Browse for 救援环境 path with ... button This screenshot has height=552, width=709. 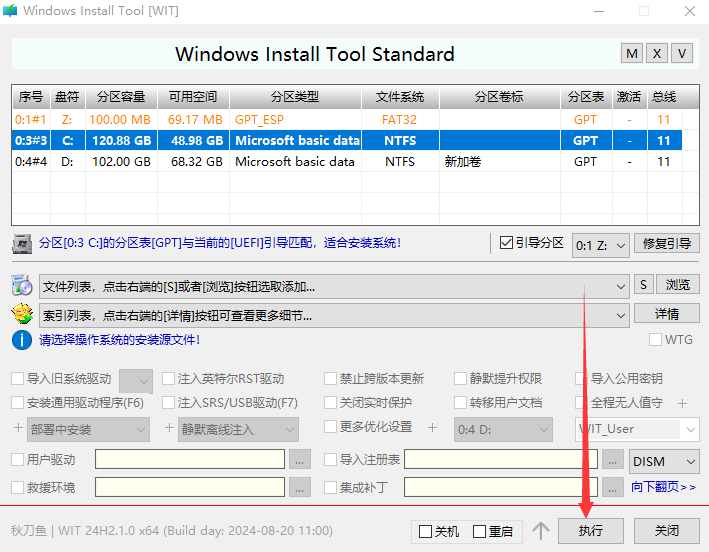pyautogui.click(x=299, y=487)
